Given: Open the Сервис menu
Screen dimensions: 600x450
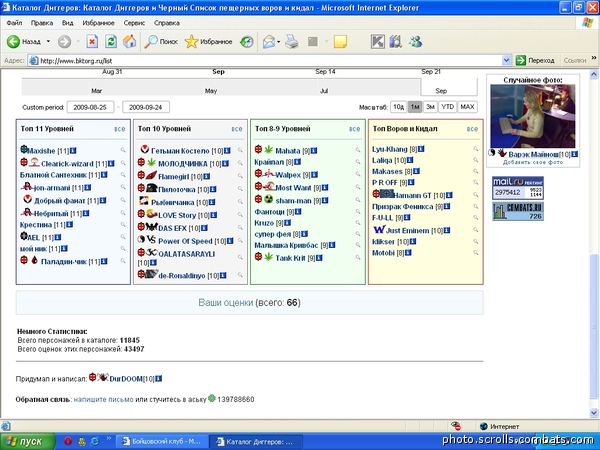Looking at the screenshot, I should (x=134, y=23).
